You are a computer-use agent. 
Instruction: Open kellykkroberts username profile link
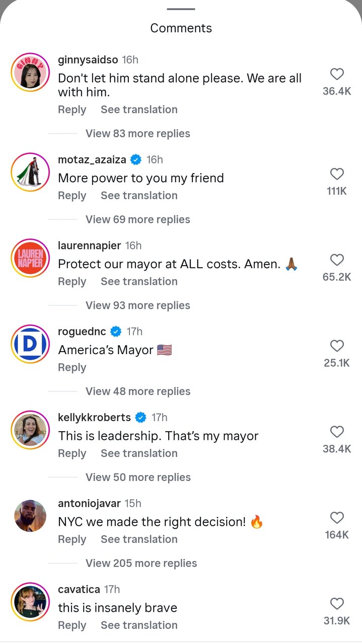[x=94, y=417]
